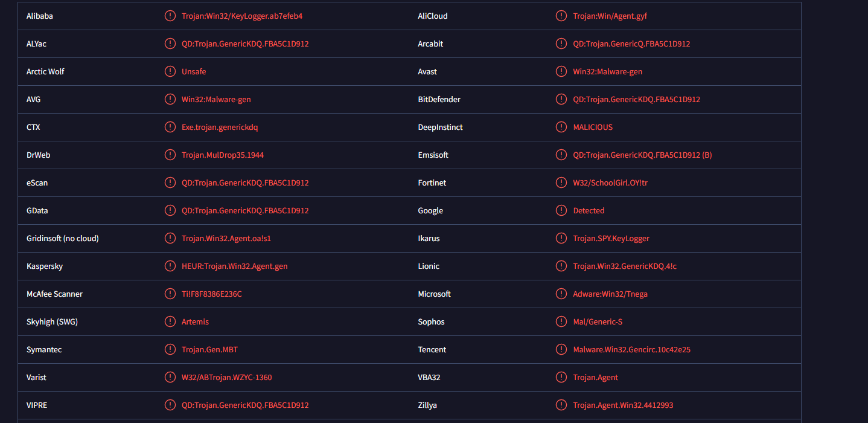Select the Emsisoft QD:Trojan.GenericKDQ (B) result

[642, 155]
